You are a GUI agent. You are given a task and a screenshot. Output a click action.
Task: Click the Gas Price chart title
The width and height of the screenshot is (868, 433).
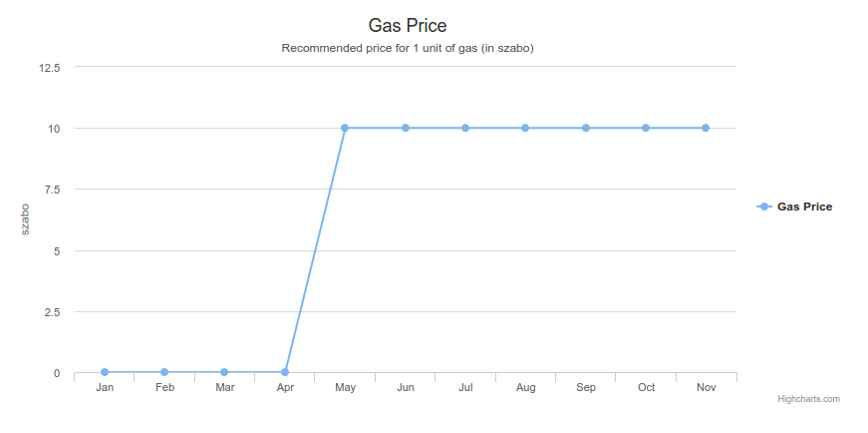(408, 25)
